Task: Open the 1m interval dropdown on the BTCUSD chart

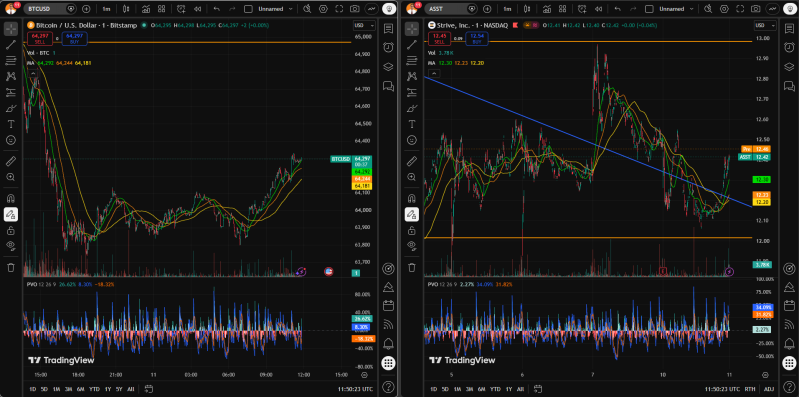Action: [106, 9]
